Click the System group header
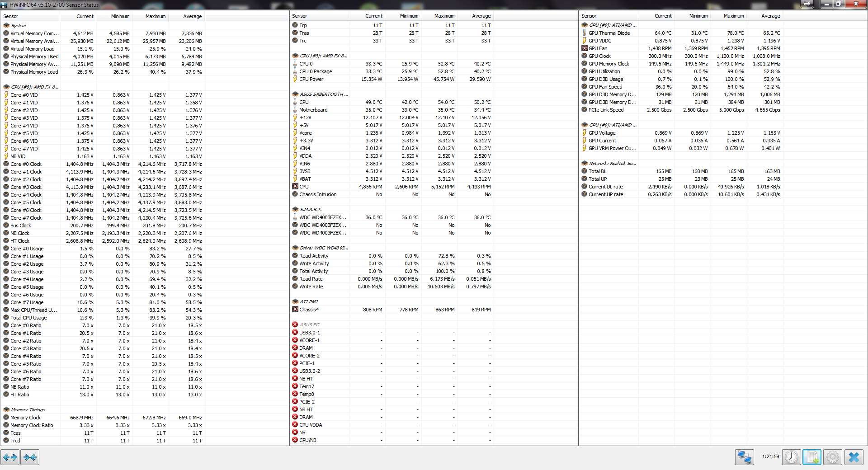The height and width of the screenshot is (470, 868). (18, 26)
